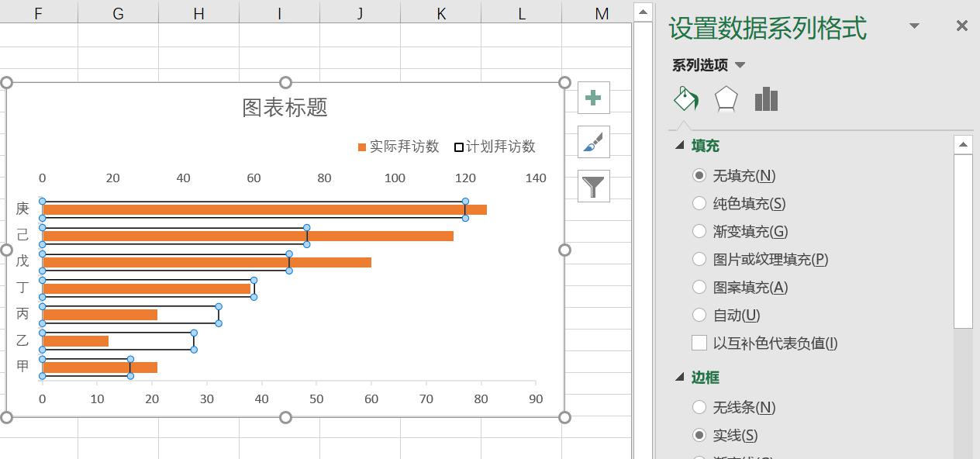Select column header M

(597, 13)
